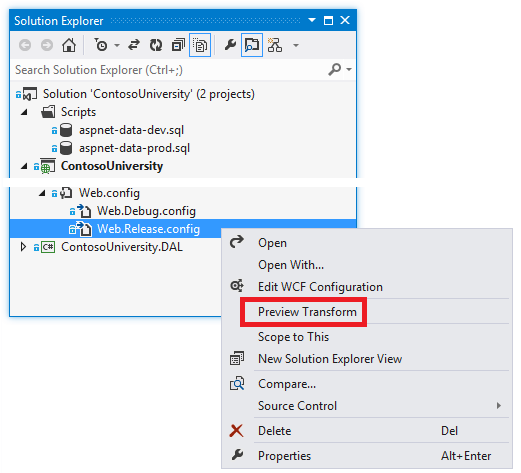Click the Pending Changes Filter clock icon
521x473 pixels.
(x=101, y=45)
